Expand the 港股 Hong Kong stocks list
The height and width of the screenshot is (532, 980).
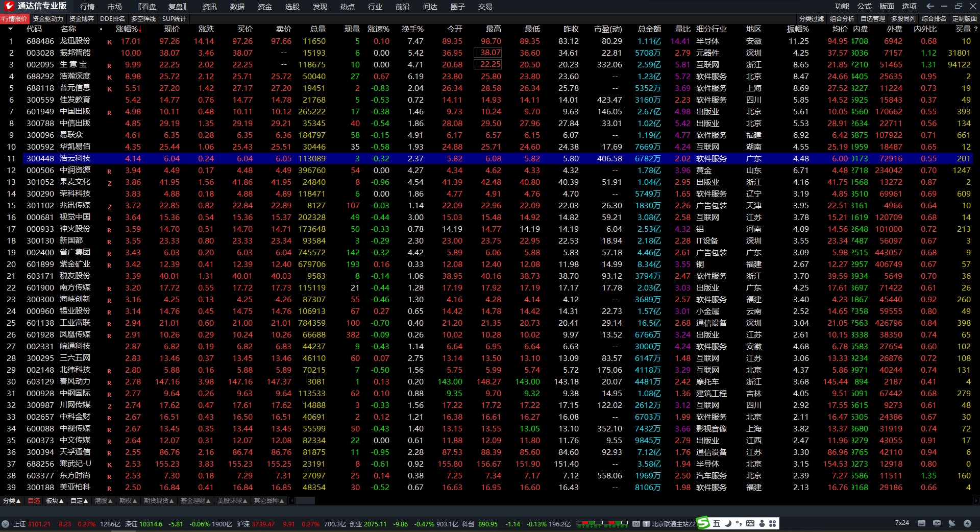(104, 501)
